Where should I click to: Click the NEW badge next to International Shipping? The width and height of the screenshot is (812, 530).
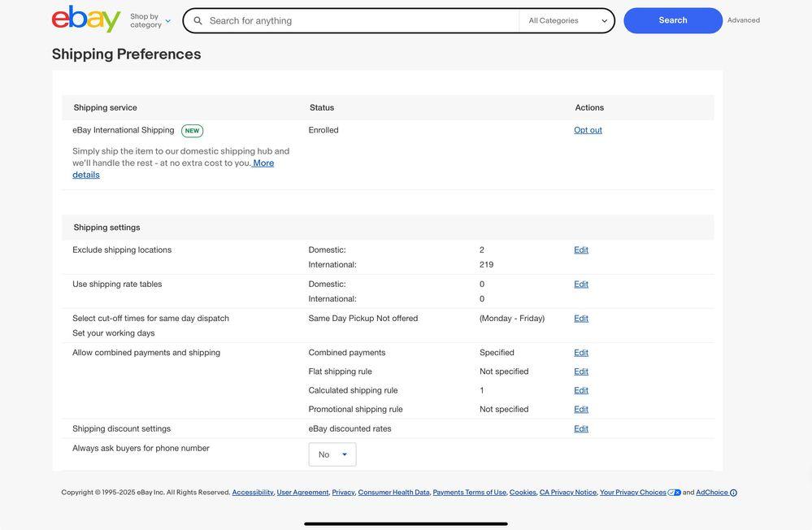click(x=192, y=131)
